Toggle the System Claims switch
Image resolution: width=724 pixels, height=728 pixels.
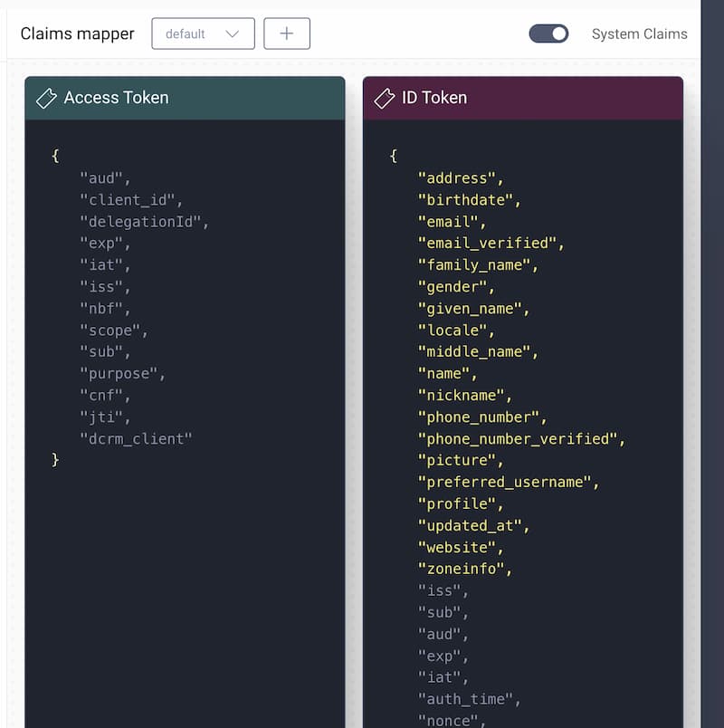(x=548, y=34)
